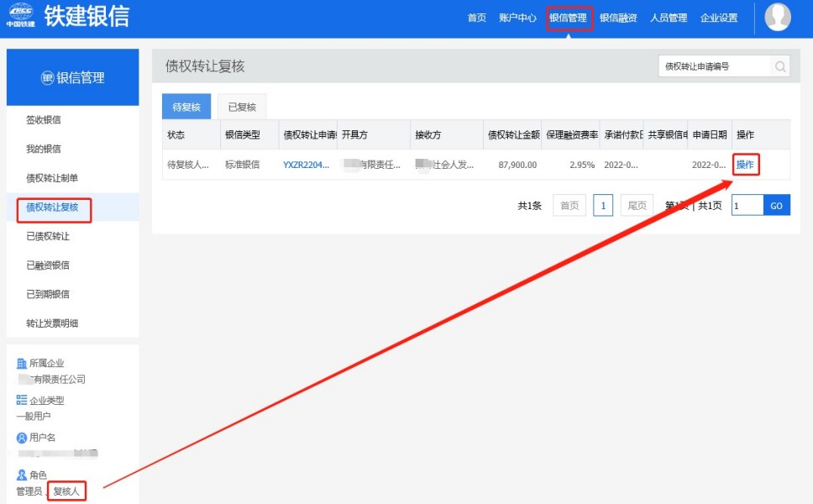Click the 铁建银信 logo icon
Viewport: 813px width, 504px height.
[21, 16]
